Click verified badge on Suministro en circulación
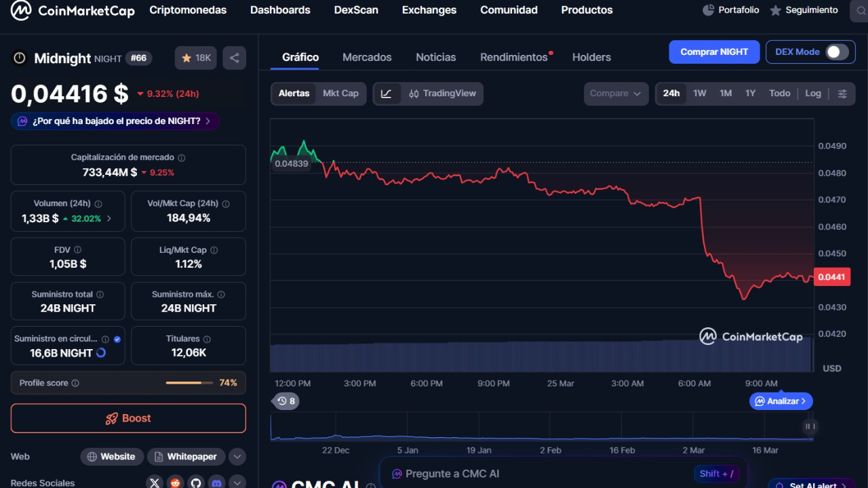 click(117, 339)
